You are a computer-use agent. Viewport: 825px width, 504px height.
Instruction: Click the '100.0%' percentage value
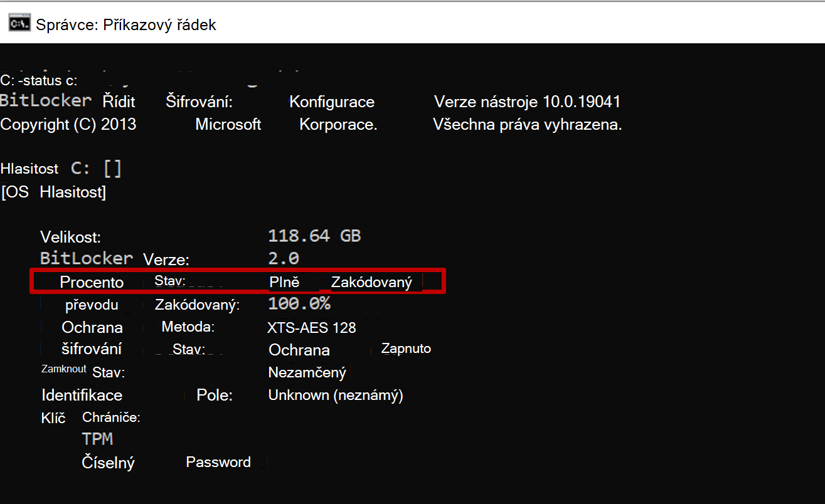coord(299,304)
